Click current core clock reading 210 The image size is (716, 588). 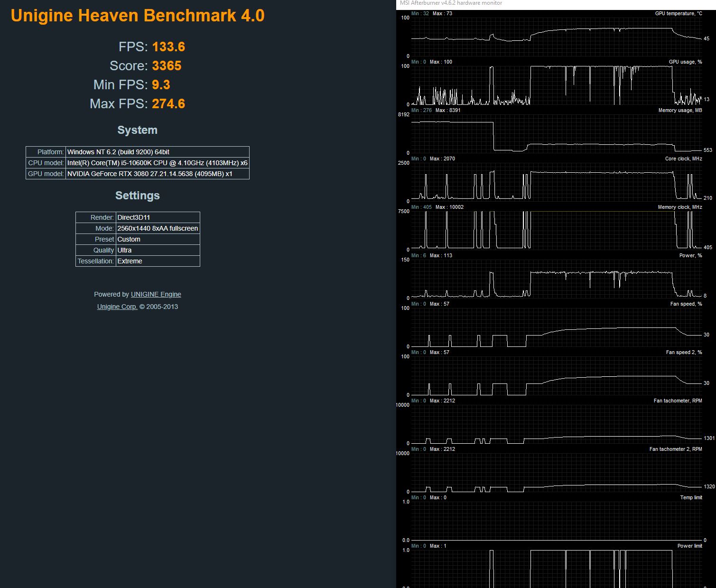tap(708, 198)
